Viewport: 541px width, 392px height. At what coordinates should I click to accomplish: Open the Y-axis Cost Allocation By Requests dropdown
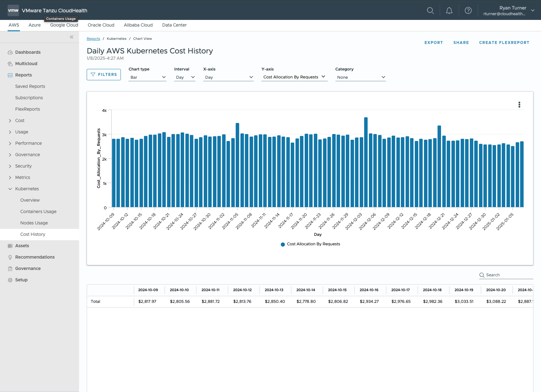pos(294,77)
